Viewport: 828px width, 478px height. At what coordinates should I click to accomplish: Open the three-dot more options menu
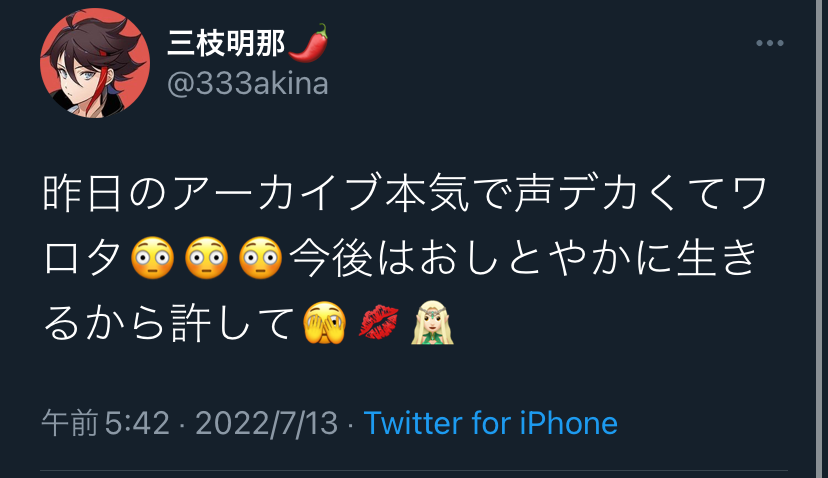(769, 43)
